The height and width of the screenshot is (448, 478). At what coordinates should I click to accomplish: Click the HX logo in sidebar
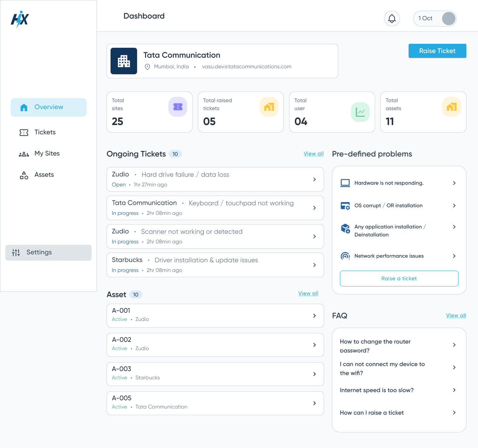pos(20,19)
